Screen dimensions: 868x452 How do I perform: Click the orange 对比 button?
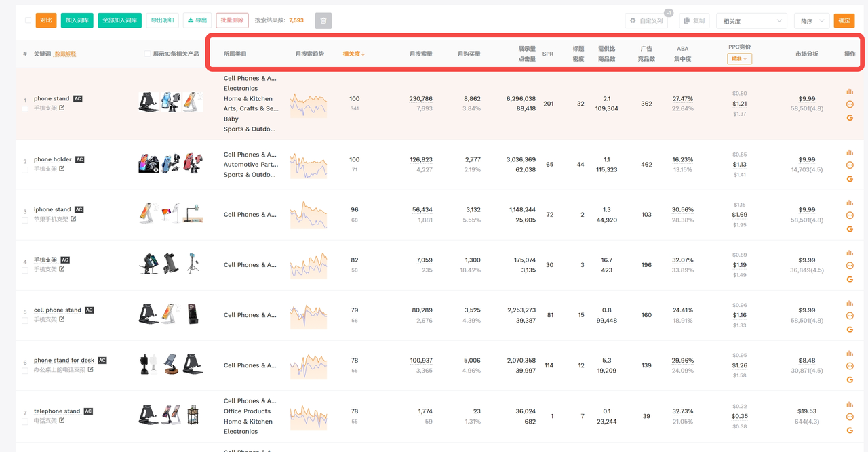pyautogui.click(x=45, y=20)
